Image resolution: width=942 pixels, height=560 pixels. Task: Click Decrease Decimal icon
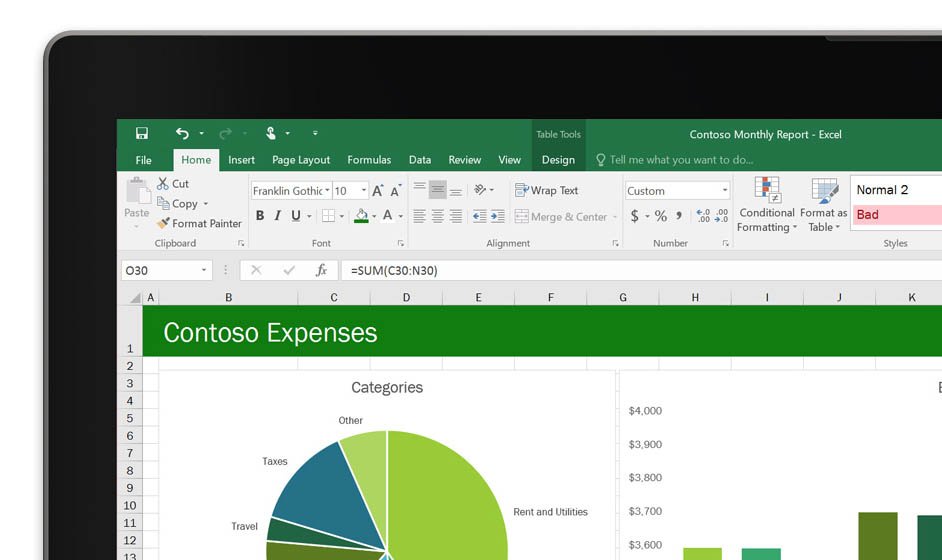tap(722, 216)
